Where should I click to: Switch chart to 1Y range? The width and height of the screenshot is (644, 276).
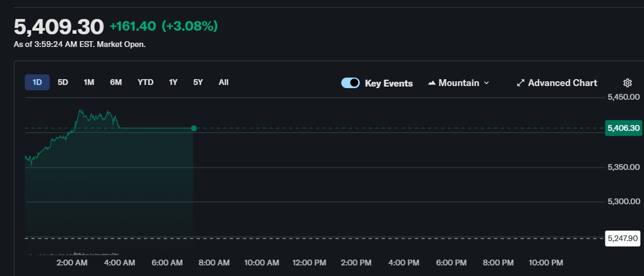(173, 82)
